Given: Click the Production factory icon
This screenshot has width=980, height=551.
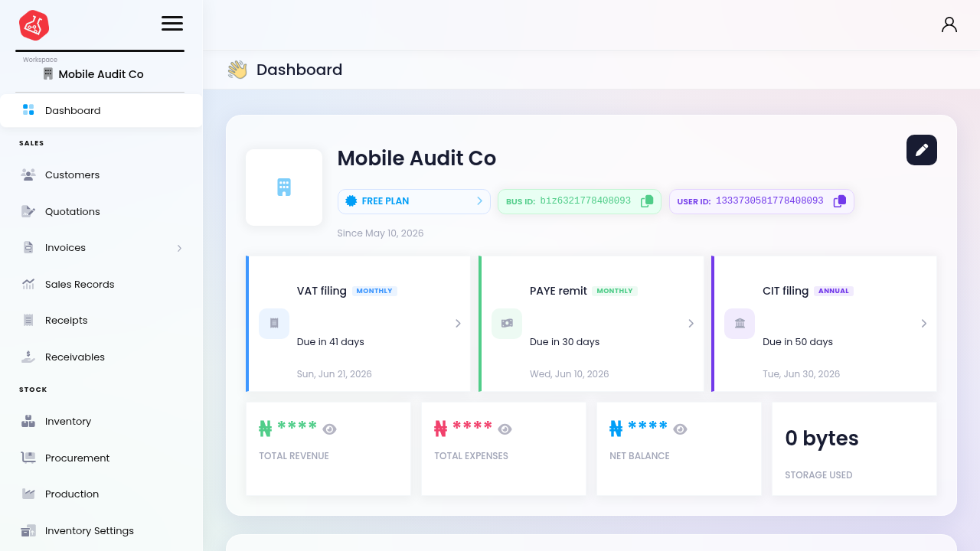Looking at the screenshot, I should pos(28,494).
